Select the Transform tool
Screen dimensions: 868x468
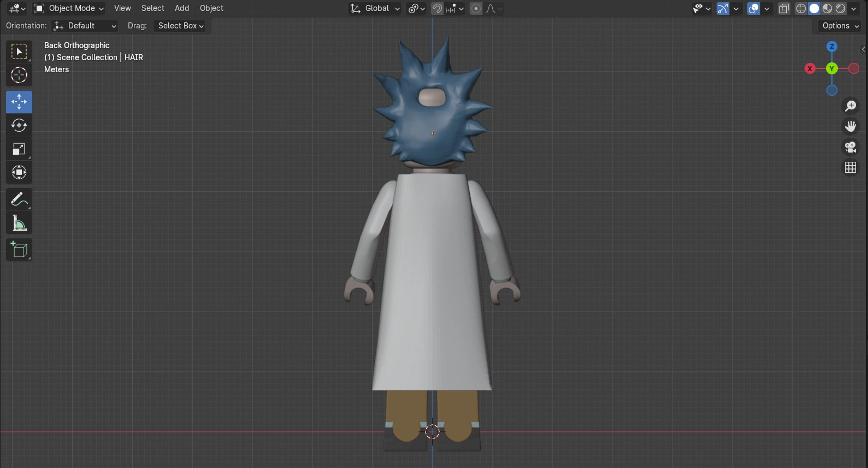19,173
